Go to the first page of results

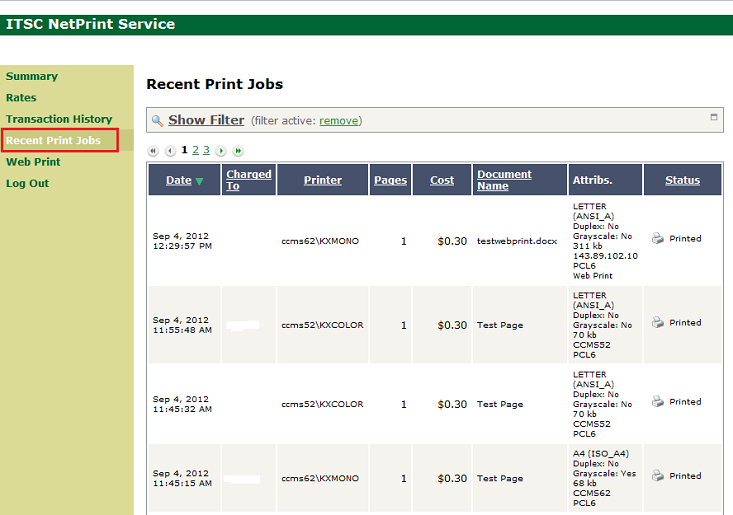[154, 151]
